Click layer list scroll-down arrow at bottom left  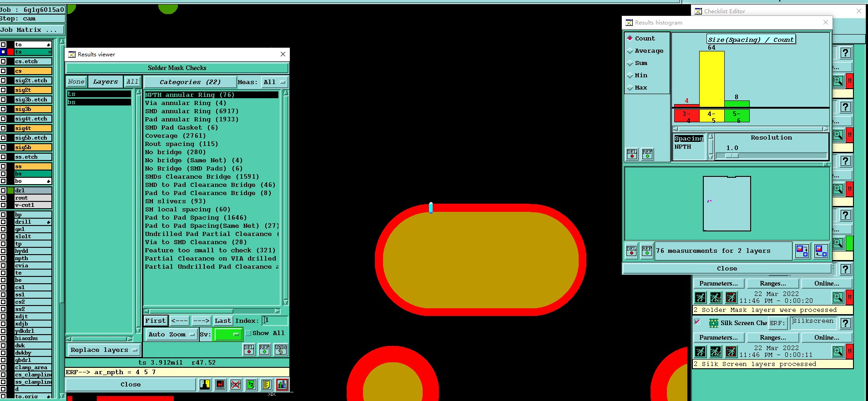click(62, 396)
